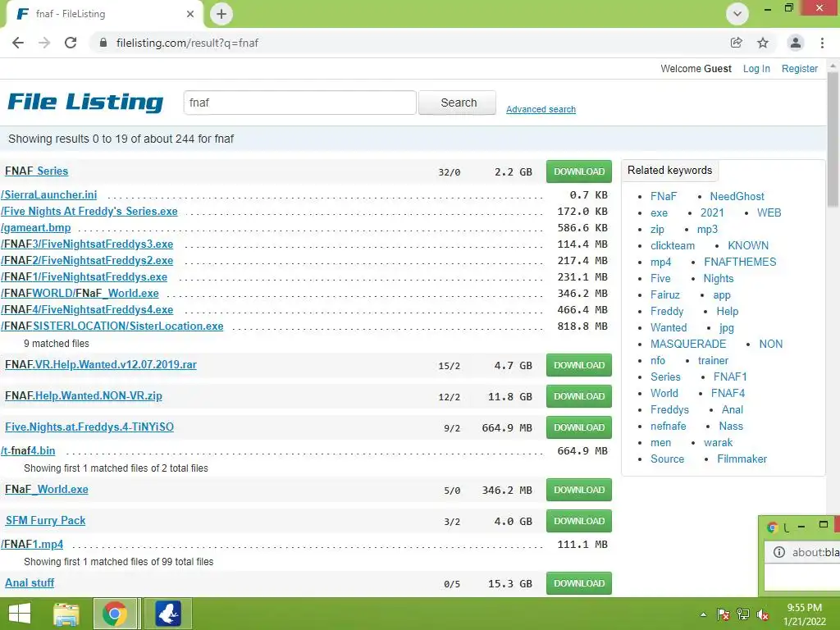Click related keyword Filmmaker
This screenshot has height=630, width=840.
(742, 459)
